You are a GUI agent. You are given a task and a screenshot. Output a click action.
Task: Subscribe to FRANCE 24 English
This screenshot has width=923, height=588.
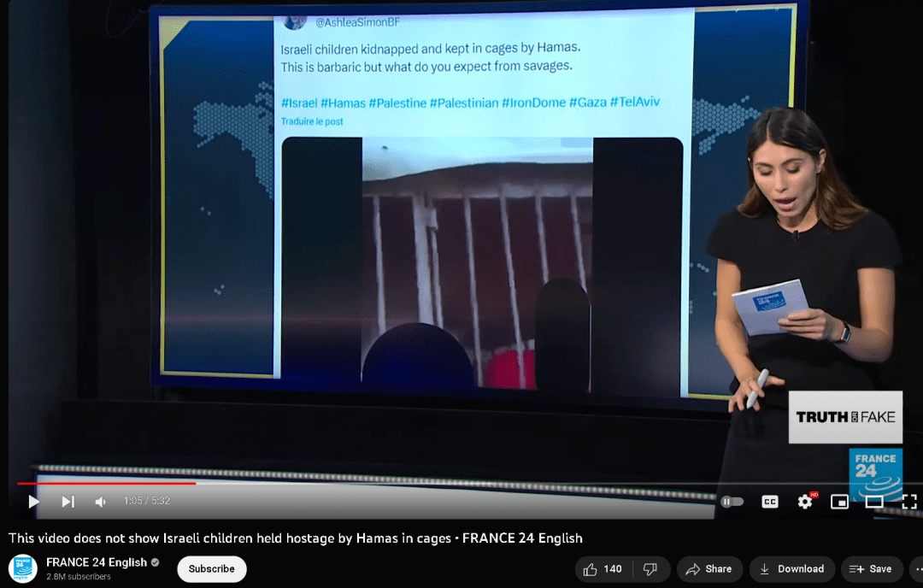click(211, 568)
